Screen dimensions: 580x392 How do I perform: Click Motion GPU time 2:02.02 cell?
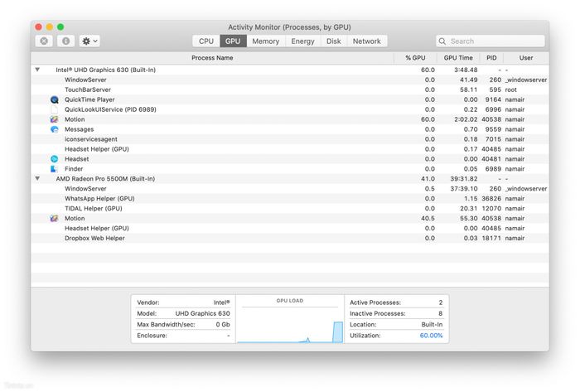(466, 119)
